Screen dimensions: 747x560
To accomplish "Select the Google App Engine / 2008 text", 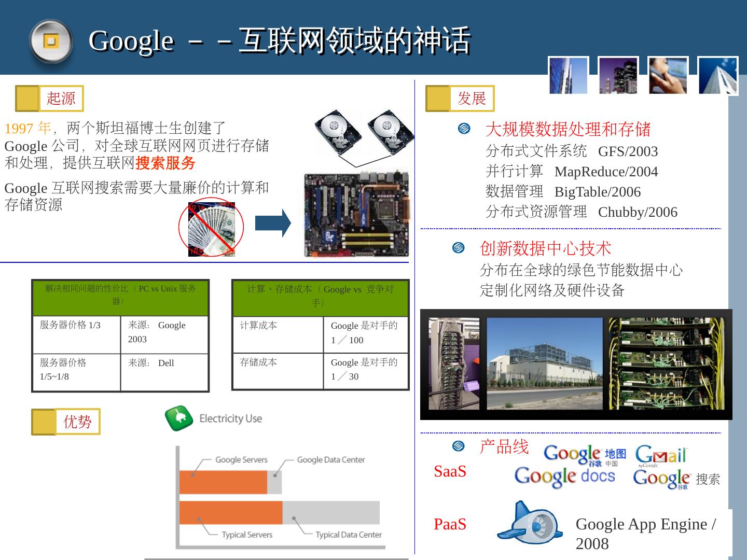I will 646,534.
